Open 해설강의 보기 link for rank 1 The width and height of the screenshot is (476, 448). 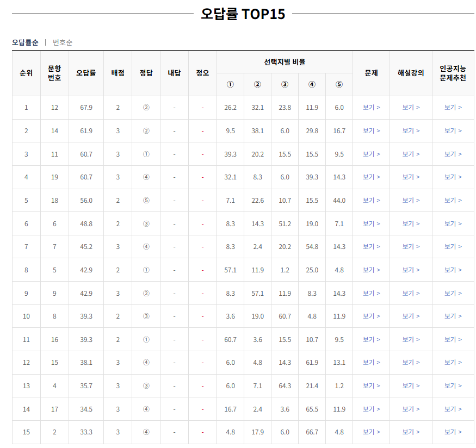pos(411,107)
